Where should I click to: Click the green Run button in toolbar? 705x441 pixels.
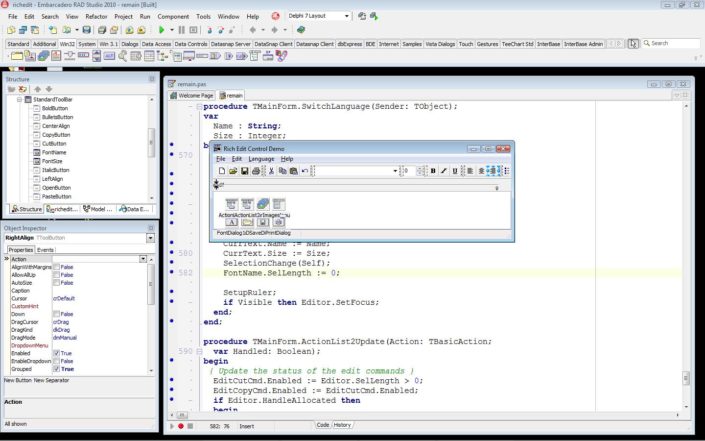point(160,30)
